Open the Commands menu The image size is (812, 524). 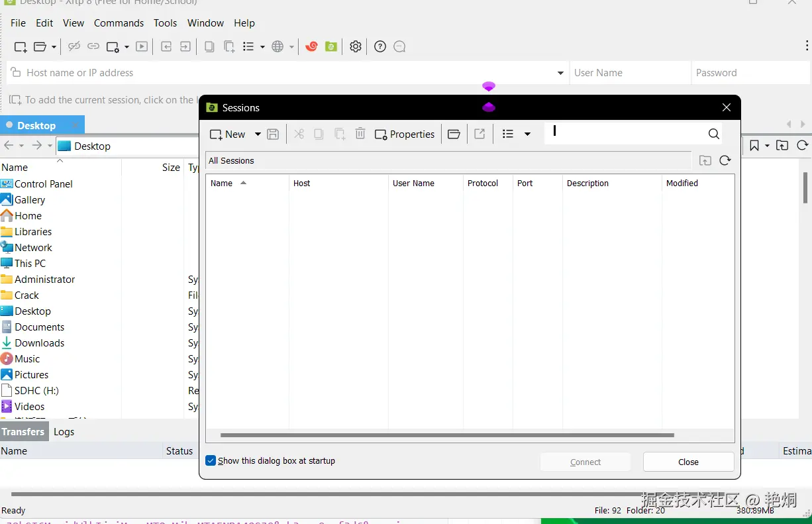coord(119,23)
